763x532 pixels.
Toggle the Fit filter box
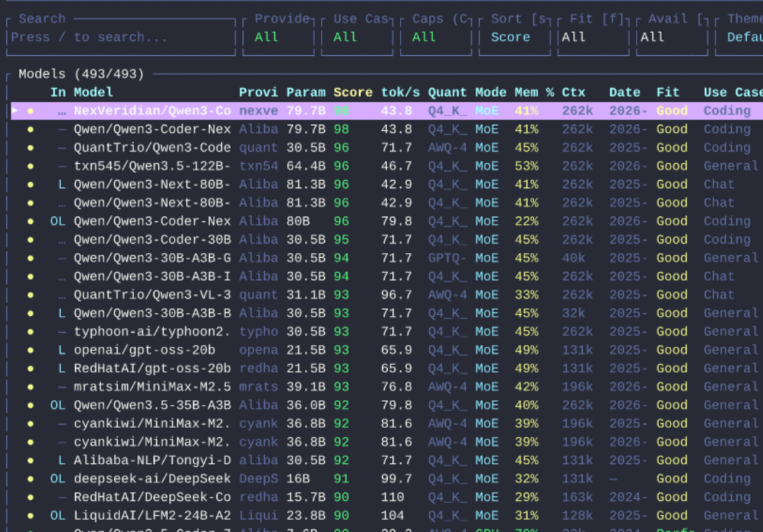click(x=593, y=37)
